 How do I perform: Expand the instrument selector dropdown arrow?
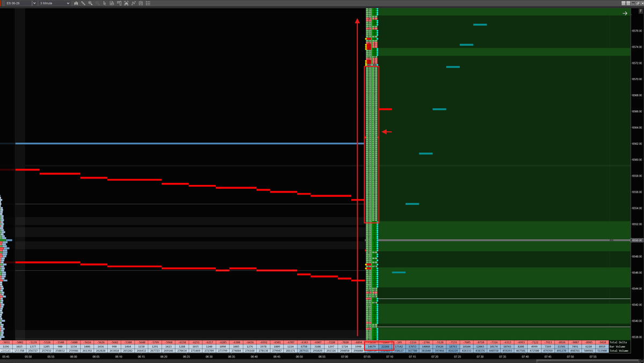(x=34, y=3)
